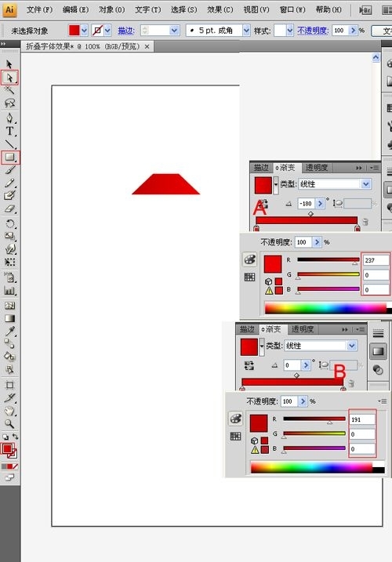Open the 窗口(W) menu
Viewport: 392px width, 562px height.
292,9
